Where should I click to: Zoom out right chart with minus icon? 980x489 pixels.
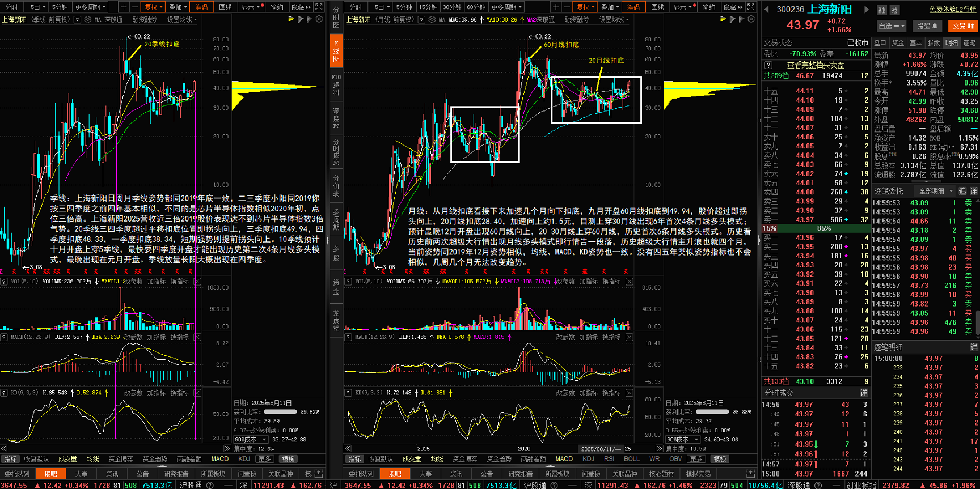(567, 7)
